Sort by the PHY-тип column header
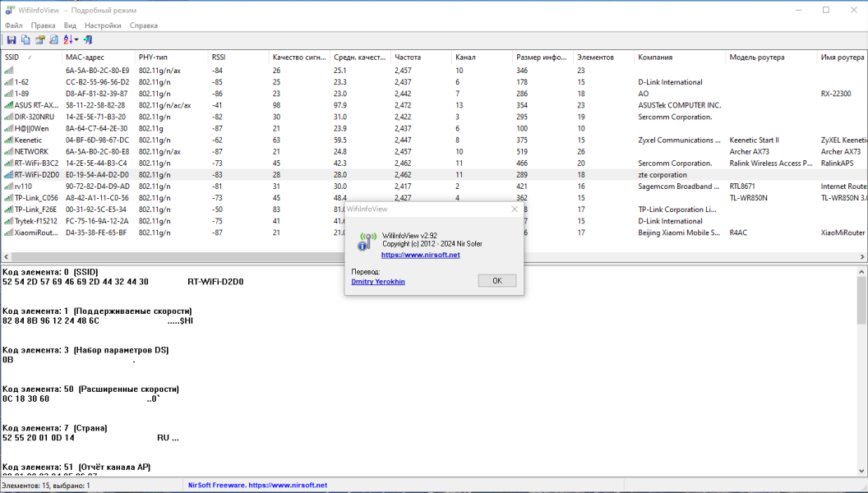 (x=171, y=57)
